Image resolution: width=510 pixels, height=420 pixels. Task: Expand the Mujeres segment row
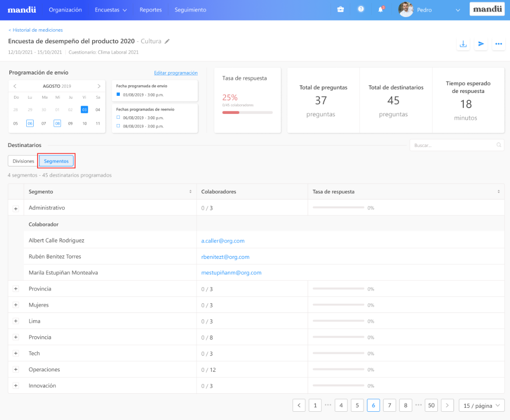[x=16, y=305]
